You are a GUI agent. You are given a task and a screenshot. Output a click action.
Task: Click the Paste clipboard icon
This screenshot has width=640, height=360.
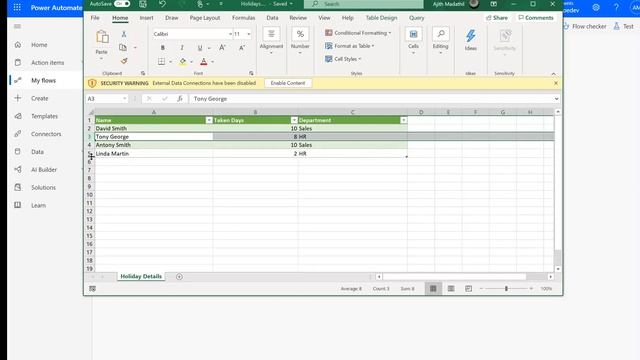(102, 37)
